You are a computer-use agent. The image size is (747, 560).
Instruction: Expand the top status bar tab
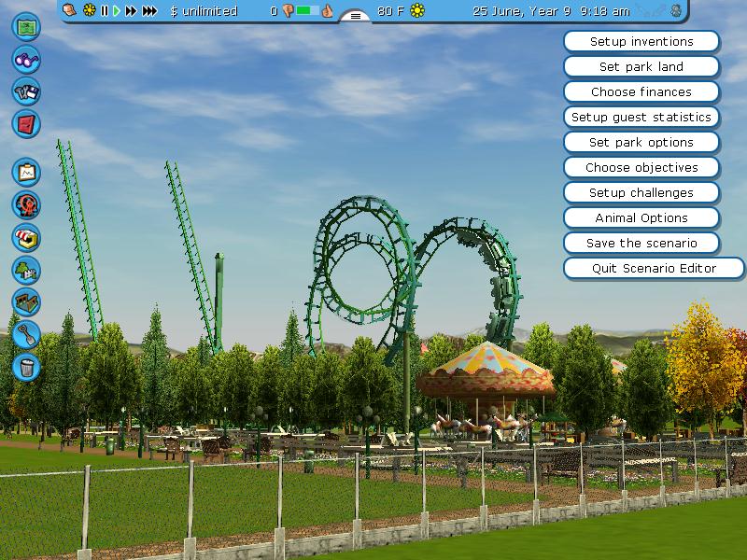355,15
